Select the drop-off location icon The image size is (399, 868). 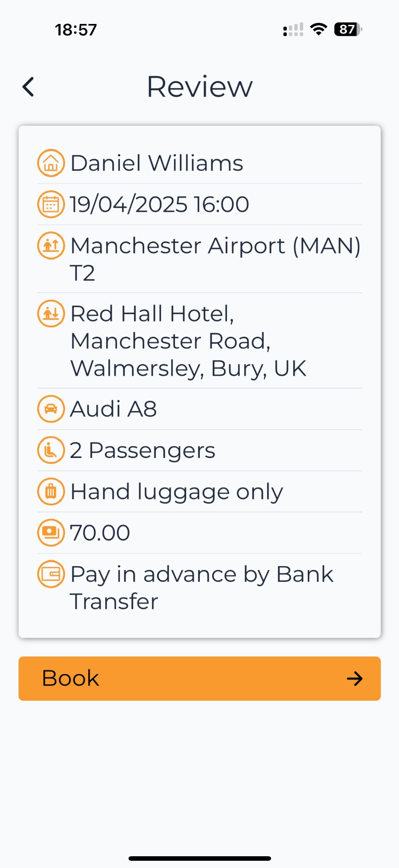point(51,314)
